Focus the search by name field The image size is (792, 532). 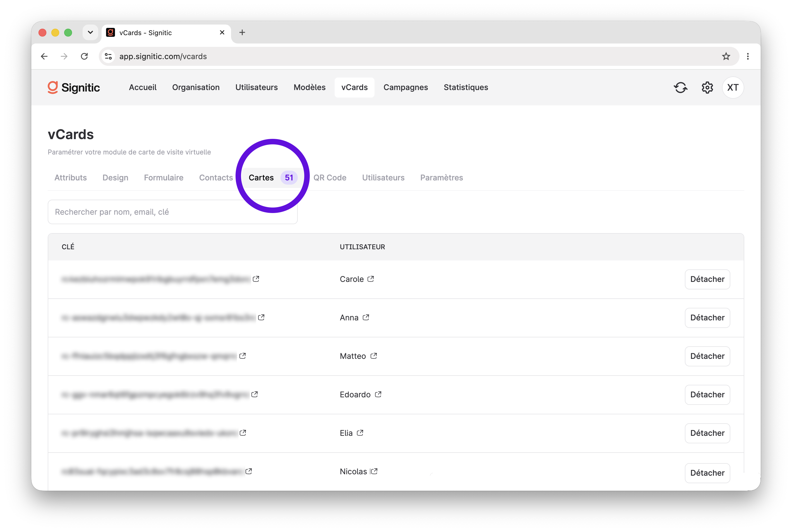[172, 212]
